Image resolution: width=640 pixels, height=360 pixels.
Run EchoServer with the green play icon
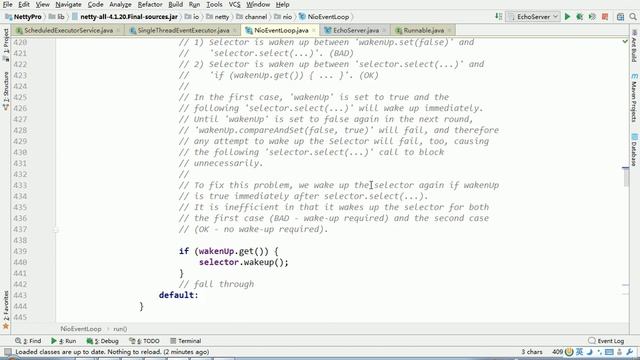point(567,17)
